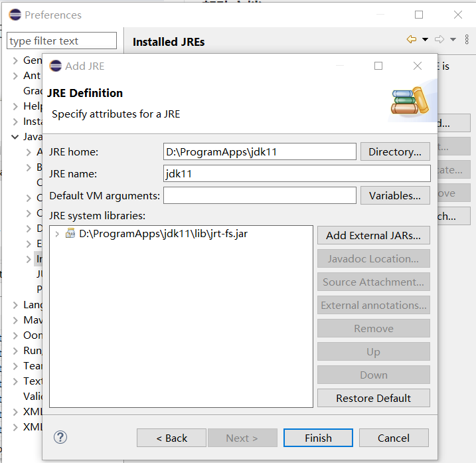Open the back history dropdown arrow in Preferences
Viewport: 476px width, 463px height.
(426, 39)
